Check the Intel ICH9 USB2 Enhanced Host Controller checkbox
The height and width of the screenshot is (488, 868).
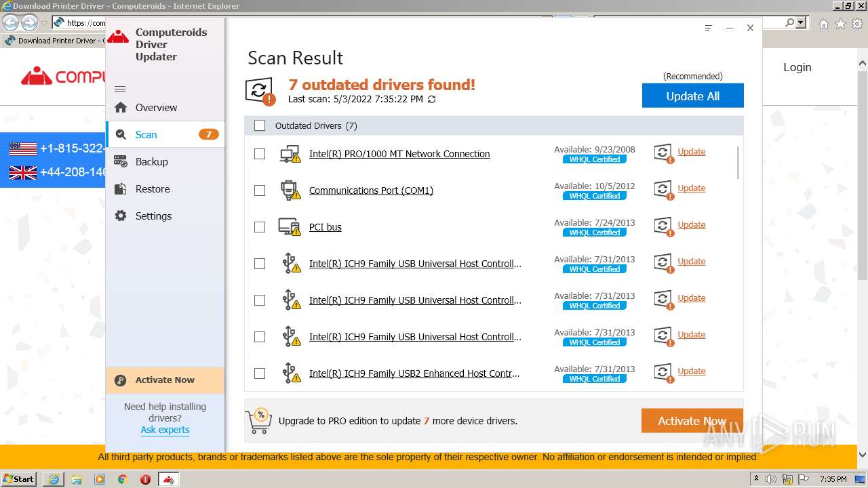coord(260,373)
